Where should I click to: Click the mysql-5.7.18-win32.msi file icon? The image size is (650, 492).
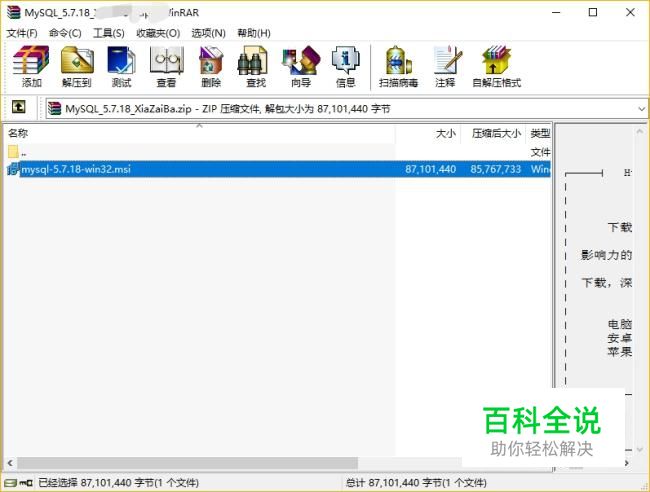coord(14,169)
